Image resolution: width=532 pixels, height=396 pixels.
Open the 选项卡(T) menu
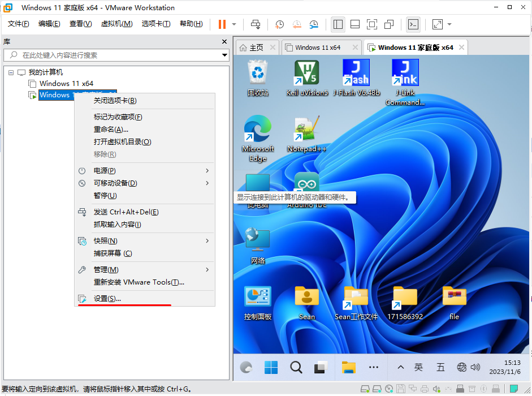click(x=155, y=23)
